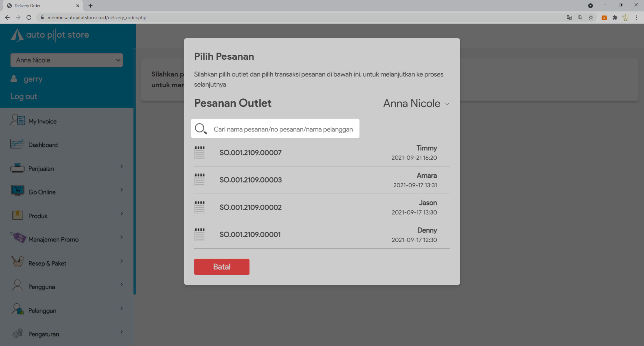Click the Resep & Paket mortar icon

coord(18,262)
